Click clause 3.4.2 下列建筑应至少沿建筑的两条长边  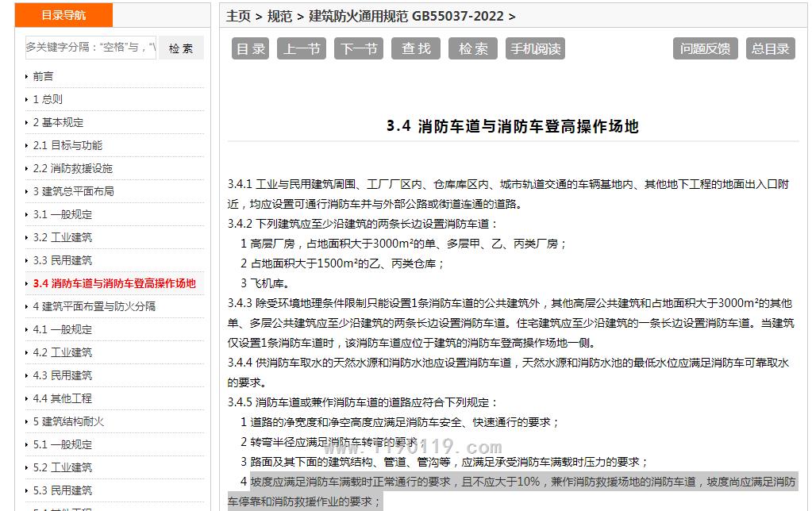(363, 225)
